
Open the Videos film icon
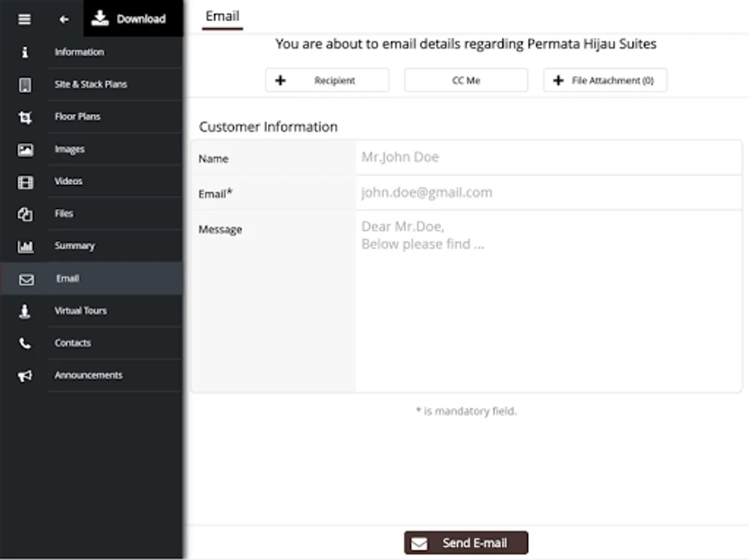click(x=25, y=182)
